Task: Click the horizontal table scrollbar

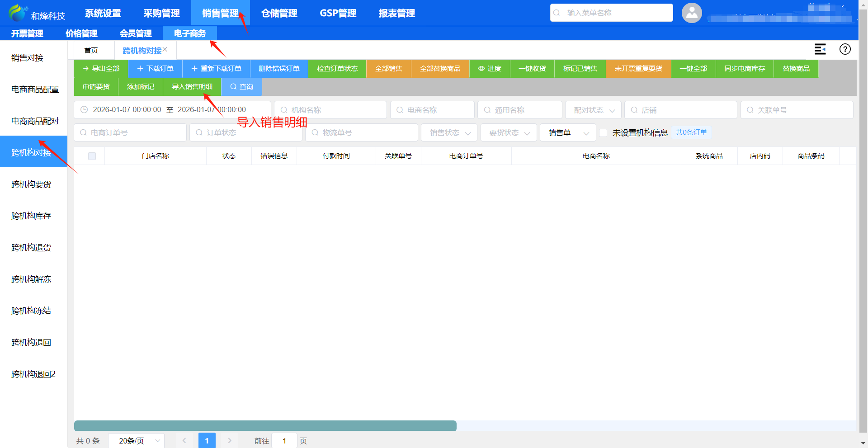Action: 265,425
